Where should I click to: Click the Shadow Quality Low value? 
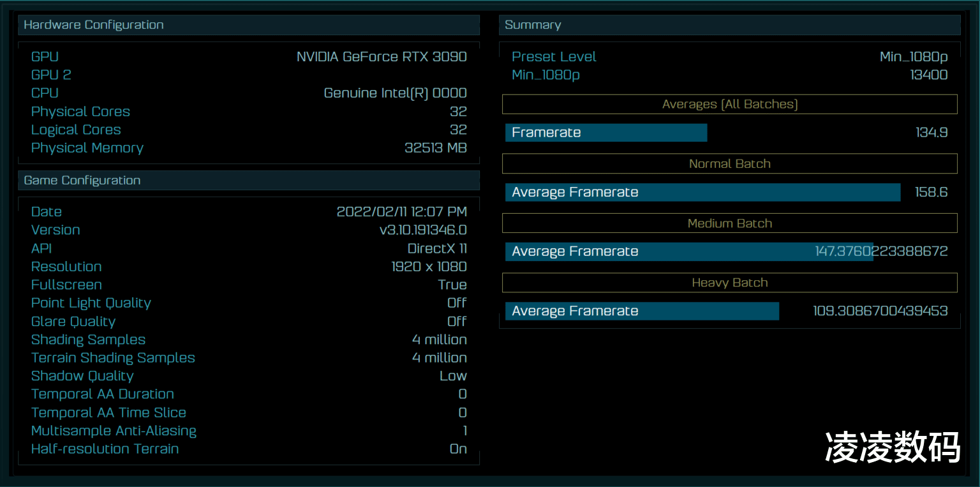[453, 377]
